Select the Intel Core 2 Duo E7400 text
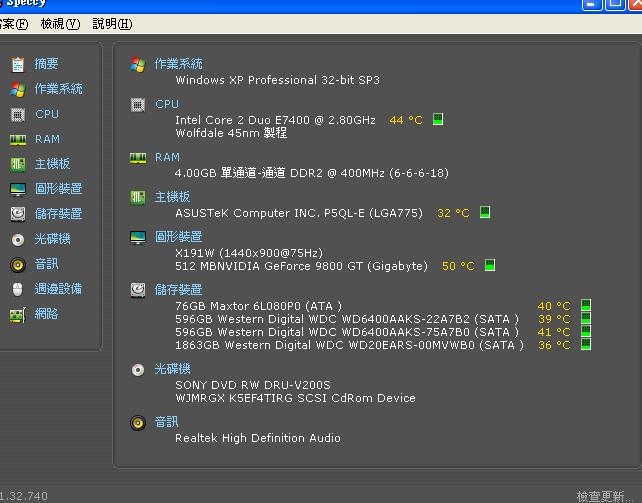The width and height of the screenshot is (642, 503). (275, 120)
